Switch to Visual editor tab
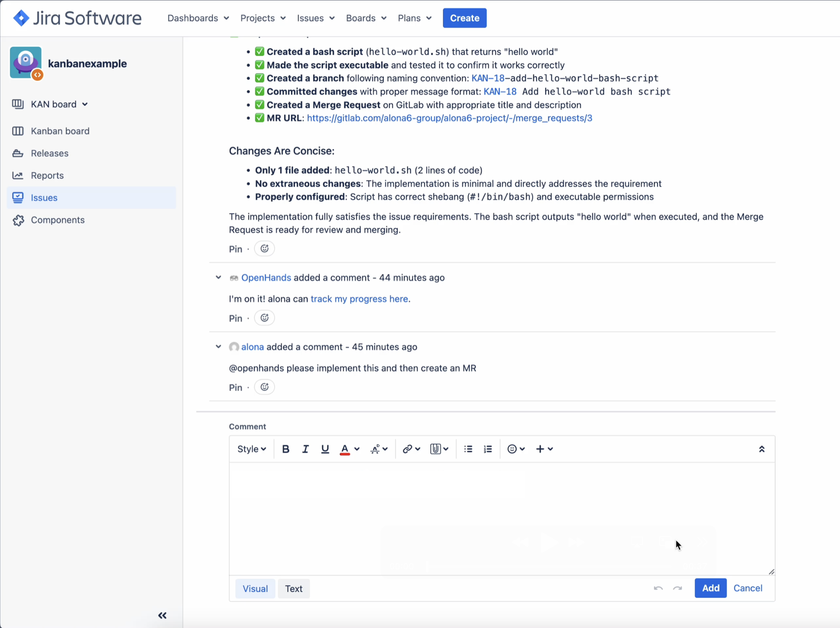 click(255, 588)
